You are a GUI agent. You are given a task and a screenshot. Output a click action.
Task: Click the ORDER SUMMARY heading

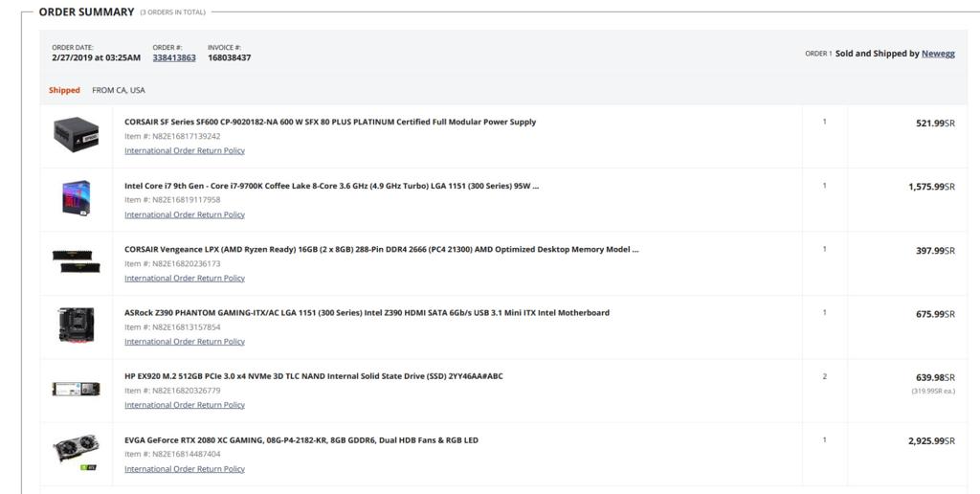[x=86, y=11]
